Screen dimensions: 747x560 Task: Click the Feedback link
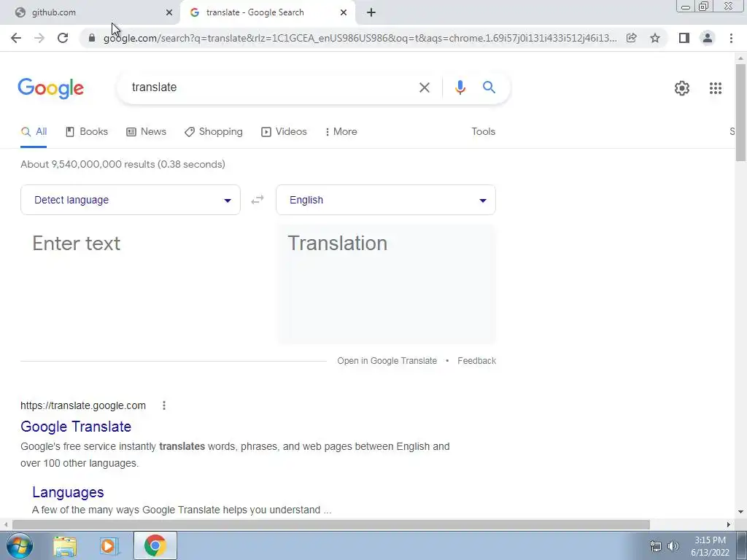477,361
